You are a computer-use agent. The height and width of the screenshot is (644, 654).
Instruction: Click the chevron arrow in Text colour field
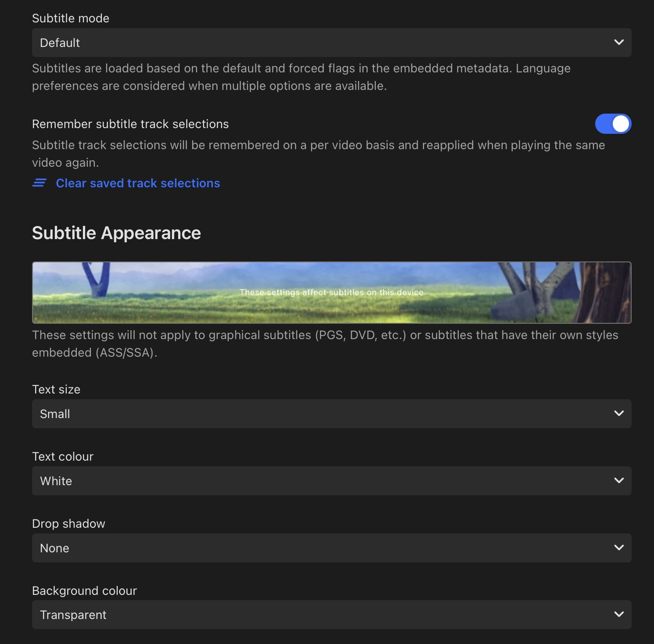click(x=619, y=481)
